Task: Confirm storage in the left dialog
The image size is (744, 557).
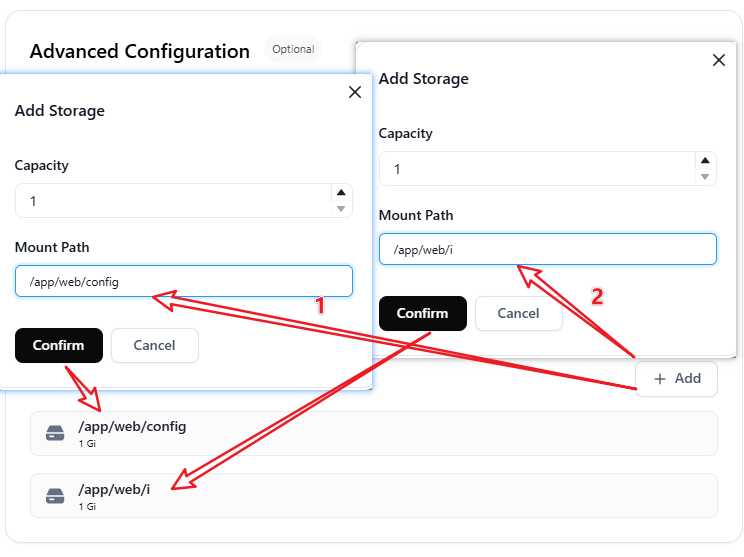Action: (x=59, y=345)
